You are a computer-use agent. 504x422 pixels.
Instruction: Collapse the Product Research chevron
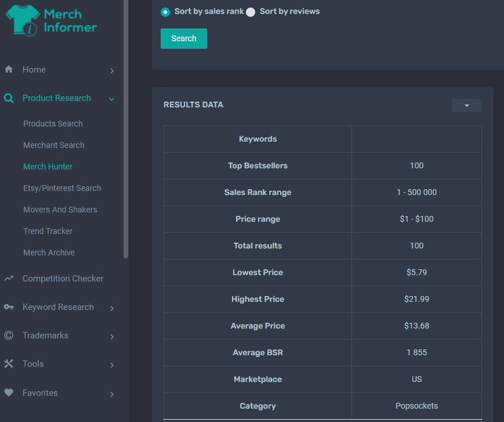(x=112, y=99)
